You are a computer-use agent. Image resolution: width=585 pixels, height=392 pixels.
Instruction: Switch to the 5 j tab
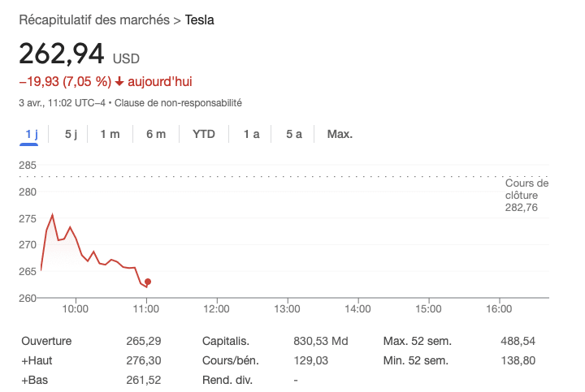coord(71,134)
